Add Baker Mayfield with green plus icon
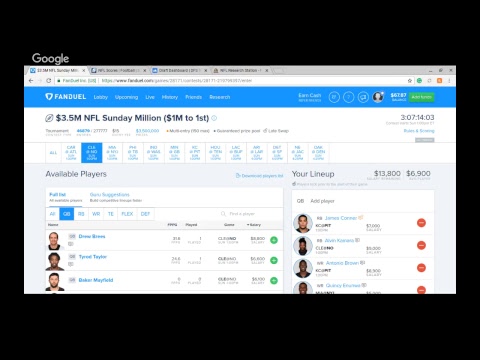 pos(274,281)
